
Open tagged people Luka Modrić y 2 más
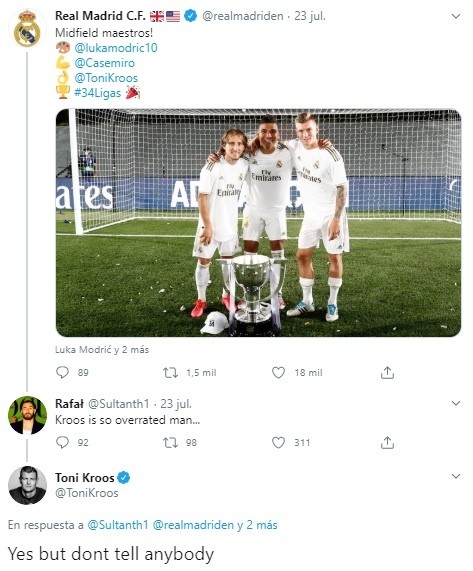(x=102, y=350)
